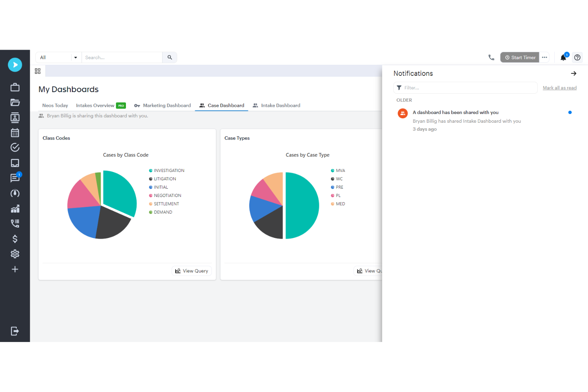Open the folder icon in sidebar
Screen dimensions: 588x392
[x=15, y=102]
